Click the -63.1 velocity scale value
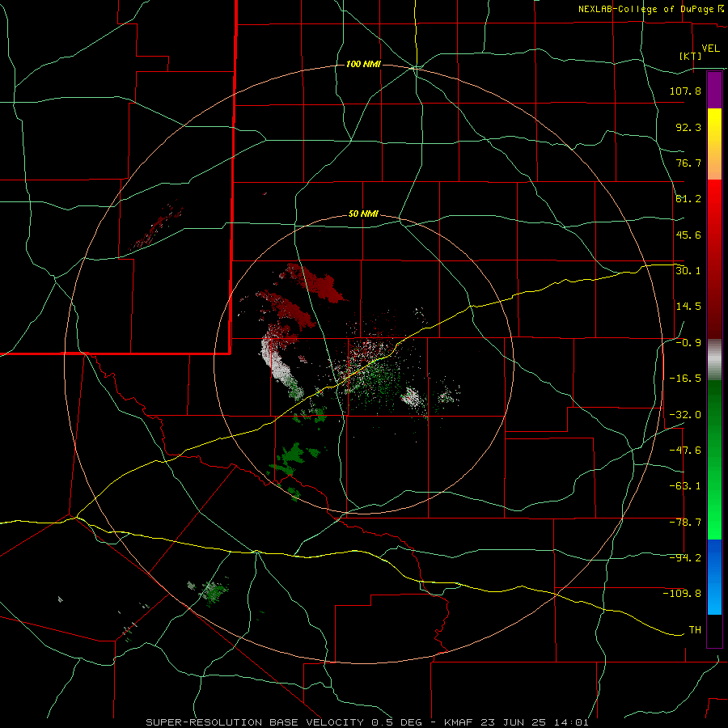 click(685, 486)
